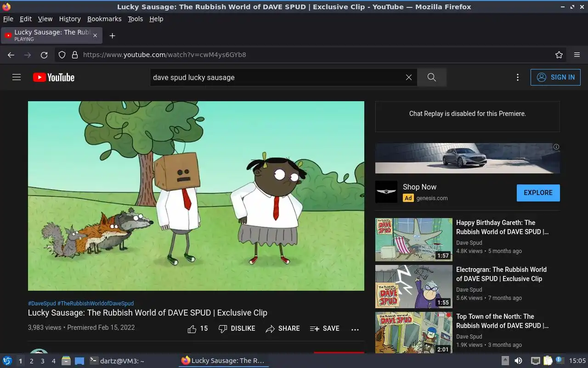Run the search with the magnifier button
The width and height of the screenshot is (588, 368).
point(431,77)
